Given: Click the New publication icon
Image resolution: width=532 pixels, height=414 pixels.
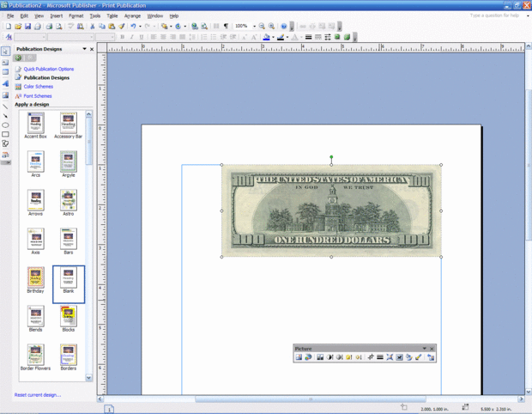Looking at the screenshot, I should point(9,26).
